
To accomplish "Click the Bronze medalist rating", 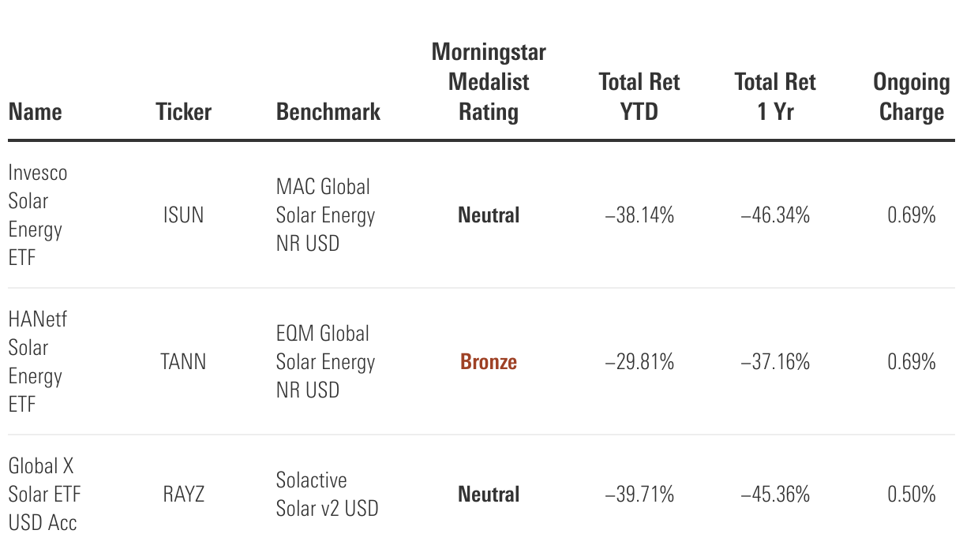I will (489, 362).
